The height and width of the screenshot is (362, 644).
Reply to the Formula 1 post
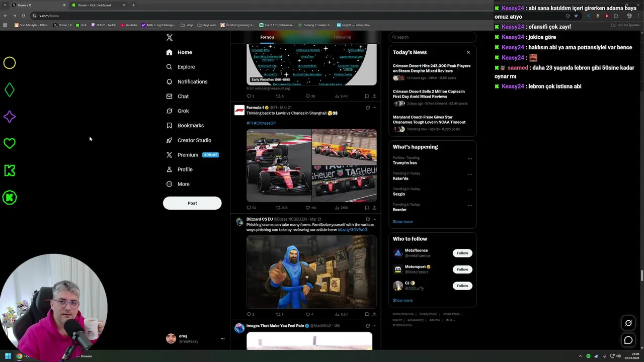pos(249,208)
